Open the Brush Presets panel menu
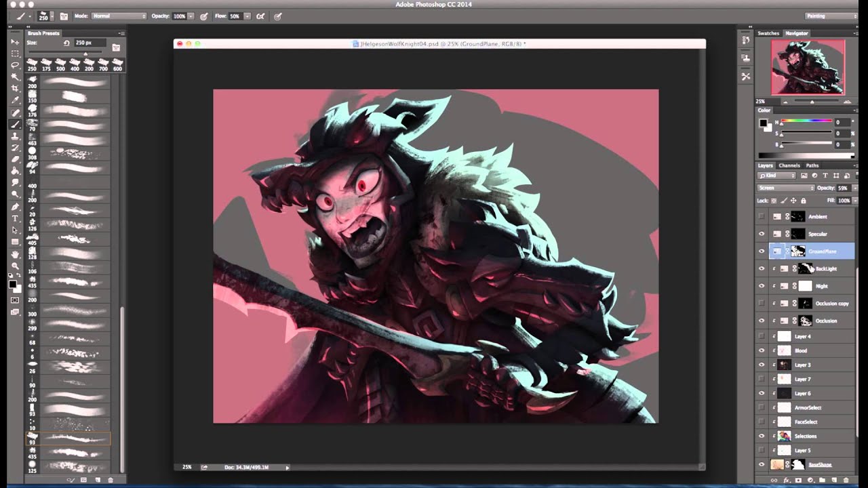The width and height of the screenshot is (868, 488). pyautogui.click(x=121, y=33)
